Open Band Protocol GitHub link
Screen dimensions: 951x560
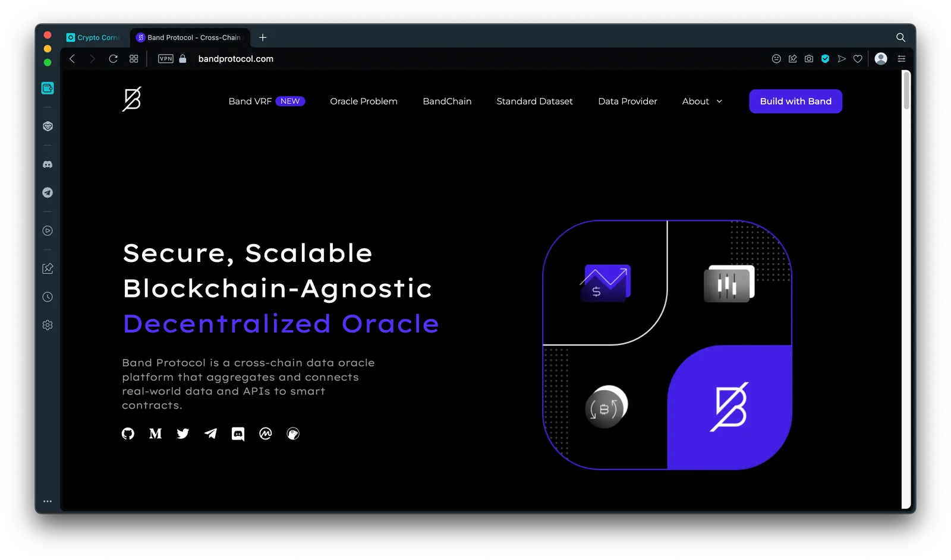coord(128,434)
